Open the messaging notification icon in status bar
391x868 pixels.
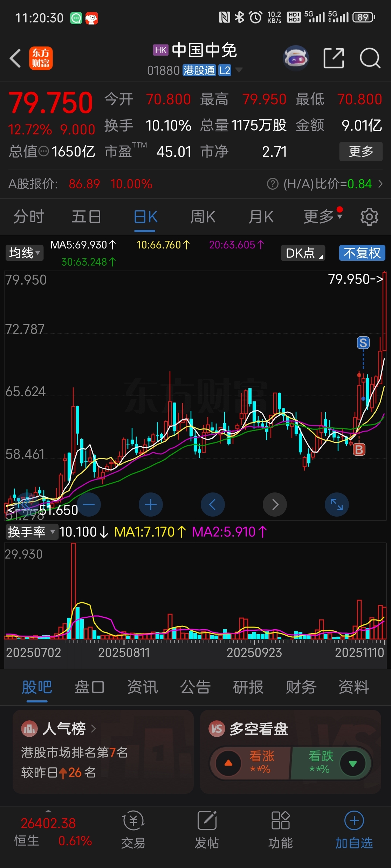pos(76,18)
